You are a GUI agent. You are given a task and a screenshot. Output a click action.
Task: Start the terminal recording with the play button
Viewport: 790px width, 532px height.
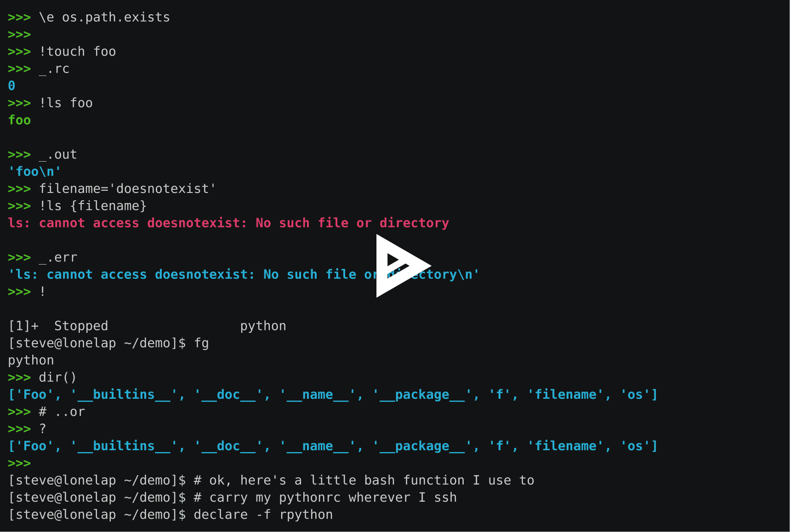pyautogui.click(x=404, y=266)
